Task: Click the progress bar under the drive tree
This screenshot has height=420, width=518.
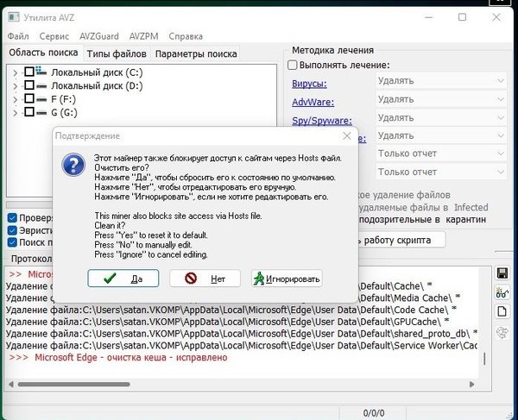Action: pyautogui.click(x=29, y=205)
